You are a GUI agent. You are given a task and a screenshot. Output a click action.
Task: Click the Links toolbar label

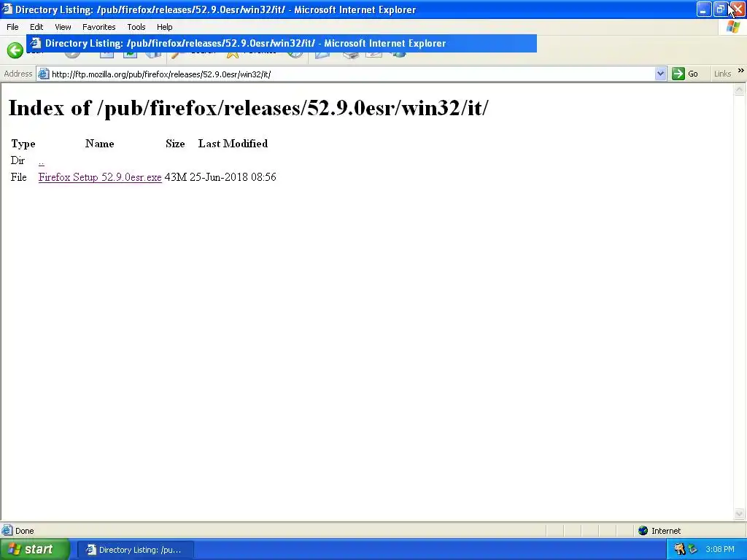click(722, 74)
